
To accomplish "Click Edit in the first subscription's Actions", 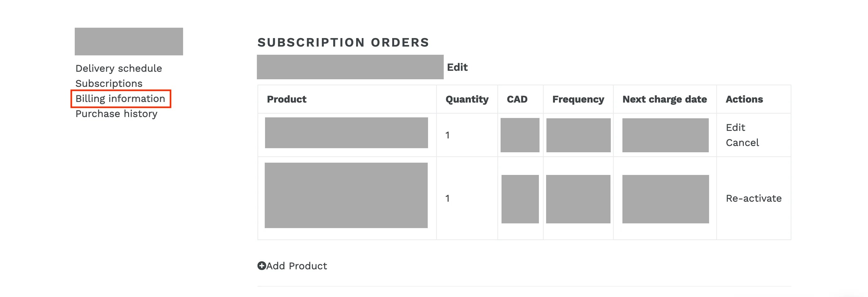I will point(735,127).
